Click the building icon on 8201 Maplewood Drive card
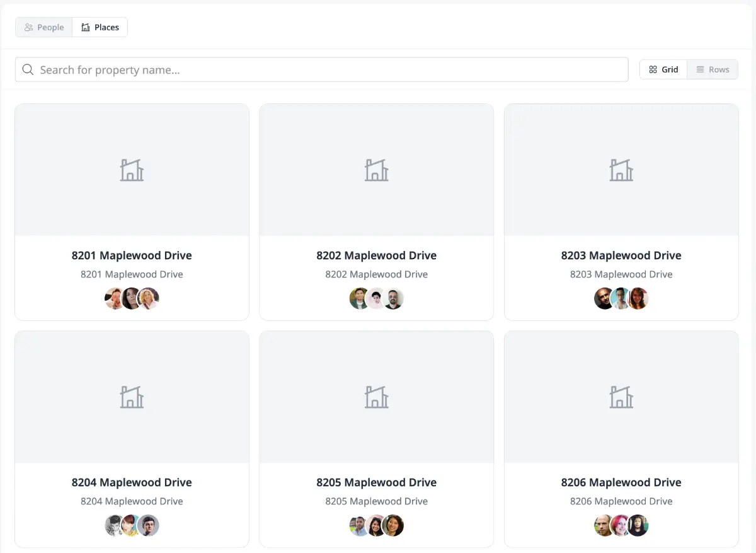The image size is (756, 553). (x=132, y=169)
